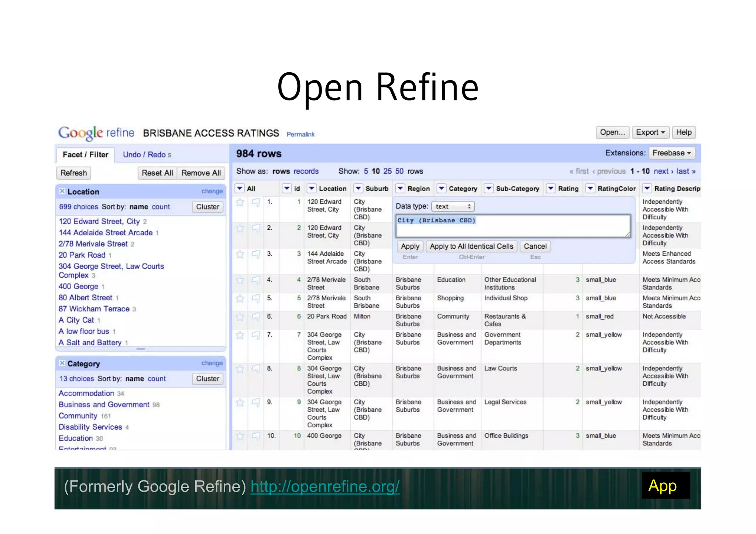Screen dimensions: 756x534
Task: Star row 1 in the data grid
Action: coord(240,202)
